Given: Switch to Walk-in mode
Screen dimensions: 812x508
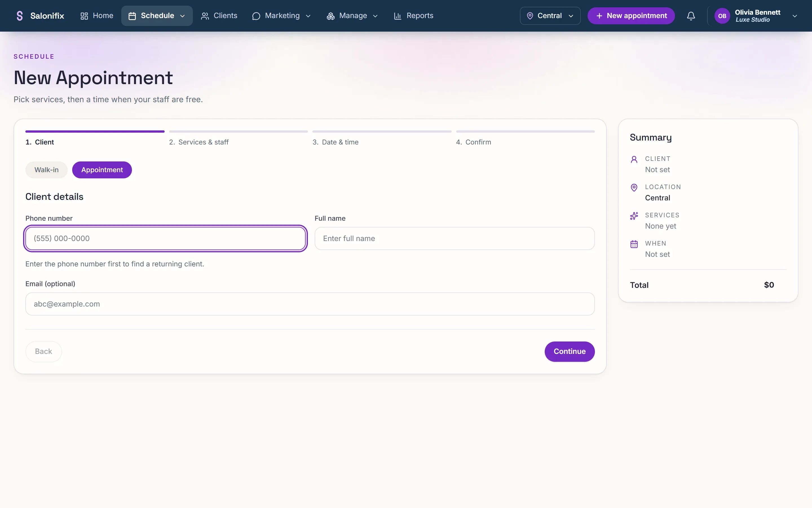Looking at the screenshot, I should (x=46, y=170).
